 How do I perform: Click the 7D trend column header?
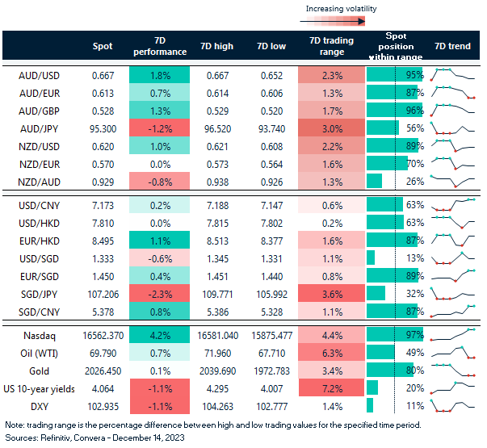[452, 47]
